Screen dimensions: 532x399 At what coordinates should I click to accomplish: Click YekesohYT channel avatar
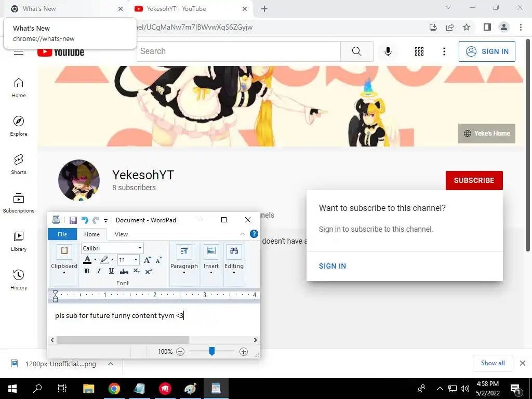click(x=79, y=180)
